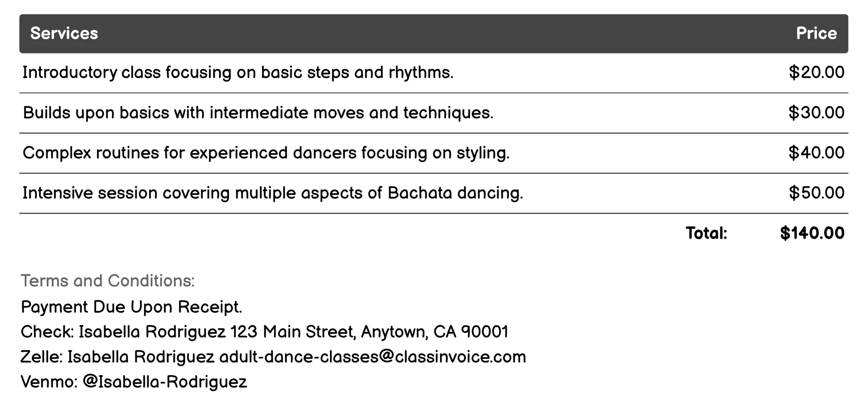Click the Total label

pyautogui.click(x=706, y=233)
